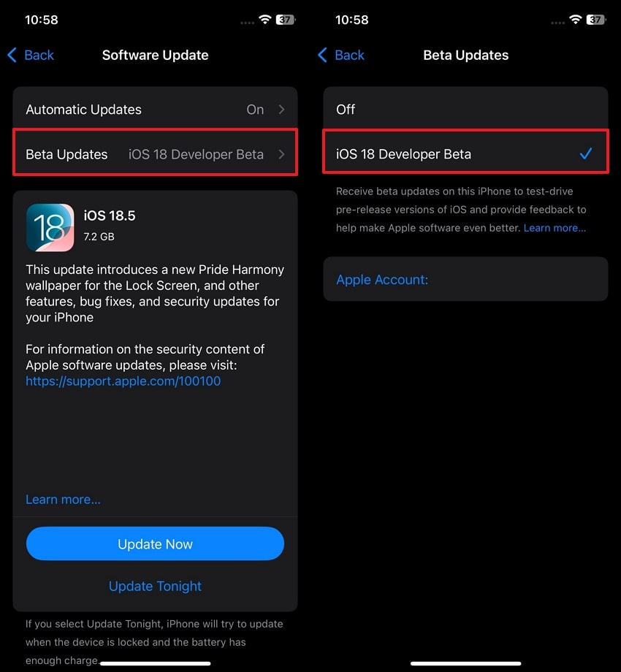Tap Wi-Fi icon in right status bar
This screenshot has height=672, width=621.
[576, 19]
